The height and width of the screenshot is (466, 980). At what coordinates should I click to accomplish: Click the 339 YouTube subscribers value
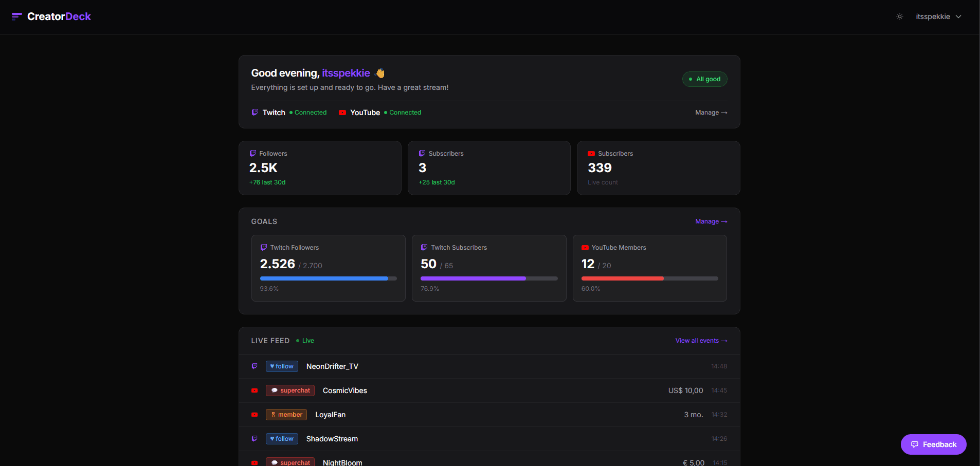click(x=600, y=168)
